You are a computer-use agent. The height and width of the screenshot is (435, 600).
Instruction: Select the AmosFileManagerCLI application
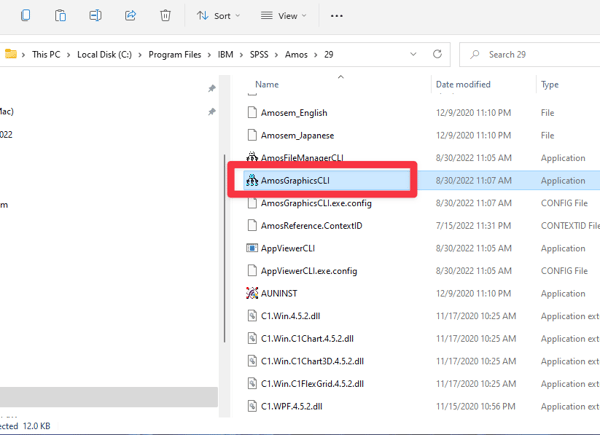click(x=302, y=158)
